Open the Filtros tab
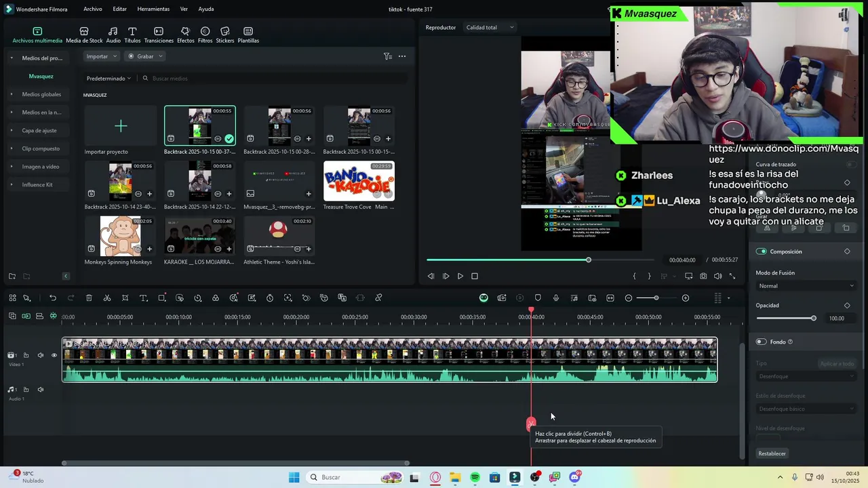 205,35
